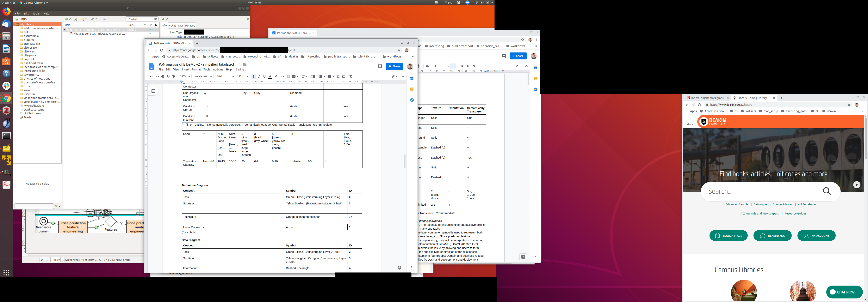
Task: Open the document outline icon
Action: click(153, 91)
